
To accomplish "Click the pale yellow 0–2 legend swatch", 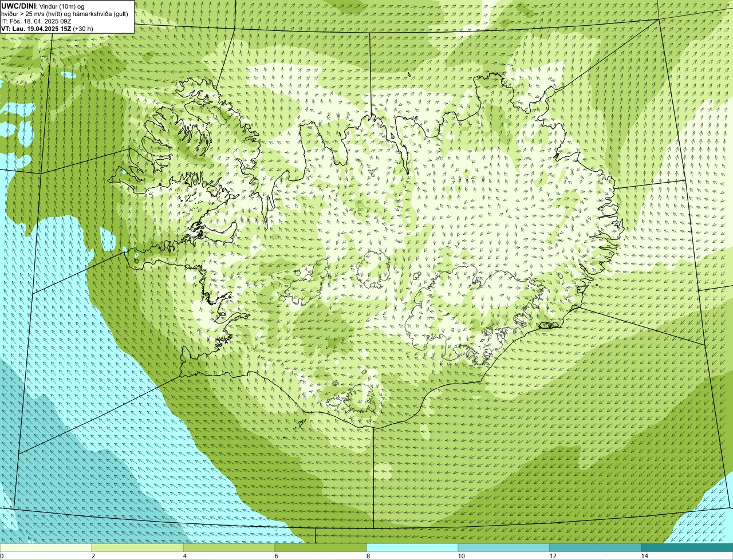I will click(46, 547).
